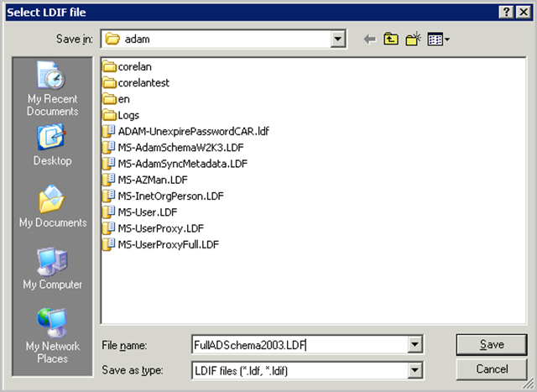Click the Save button
The width and height of the screenshot is (537, 392).
click(x=491, y=345)
